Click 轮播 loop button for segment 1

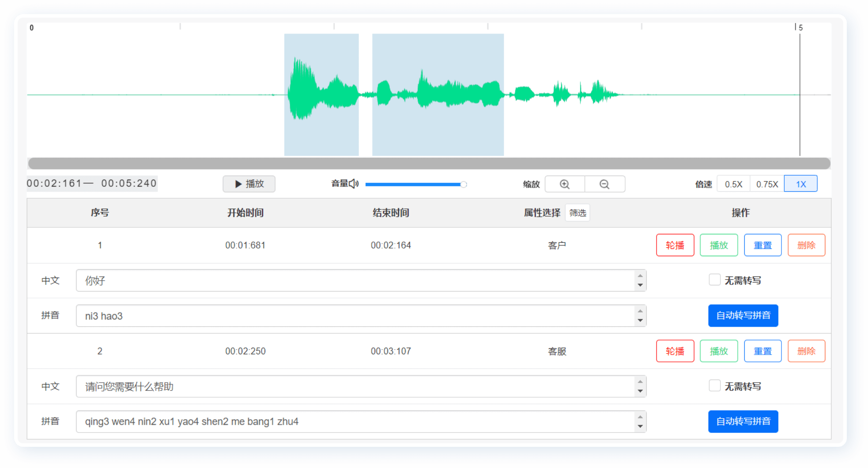click(x=675, y=245)
